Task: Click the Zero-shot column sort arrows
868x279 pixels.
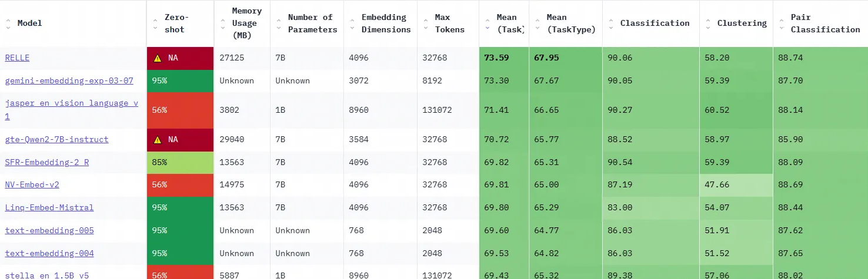Action: [155, 23]
